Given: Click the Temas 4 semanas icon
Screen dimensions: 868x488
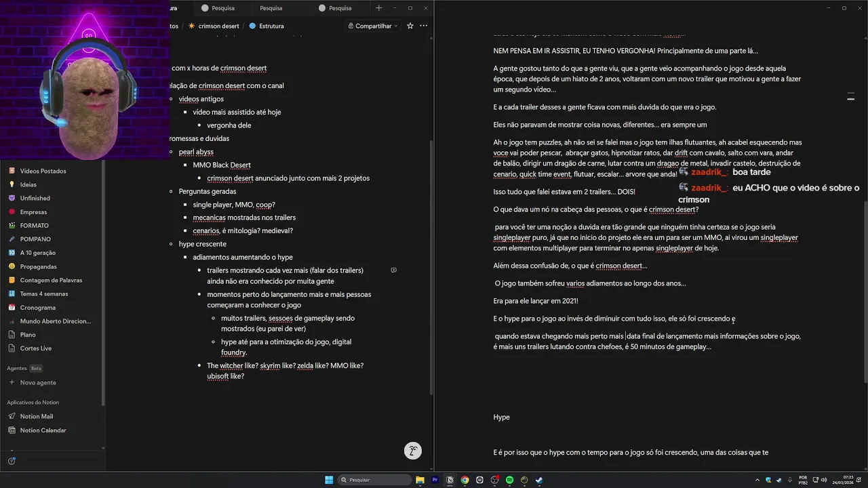Looking at the screenshot, I should (12, 293).
